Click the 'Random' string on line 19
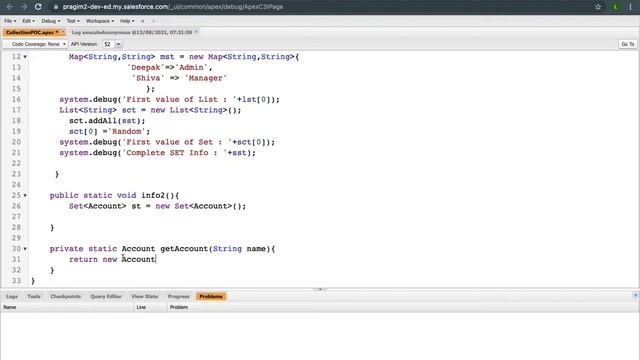 [127, 131]
